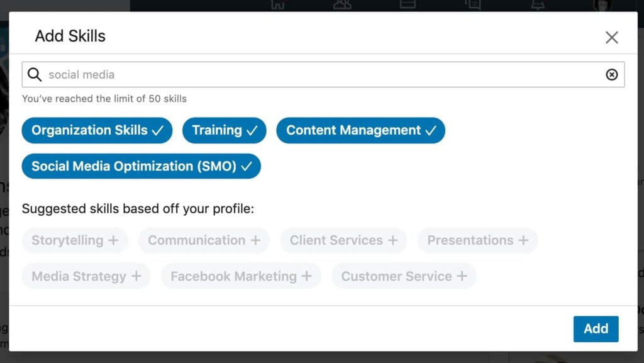The image size is (644, 363).
Task: Select the Client Services suggestion
Action: [x=343, y=241]
